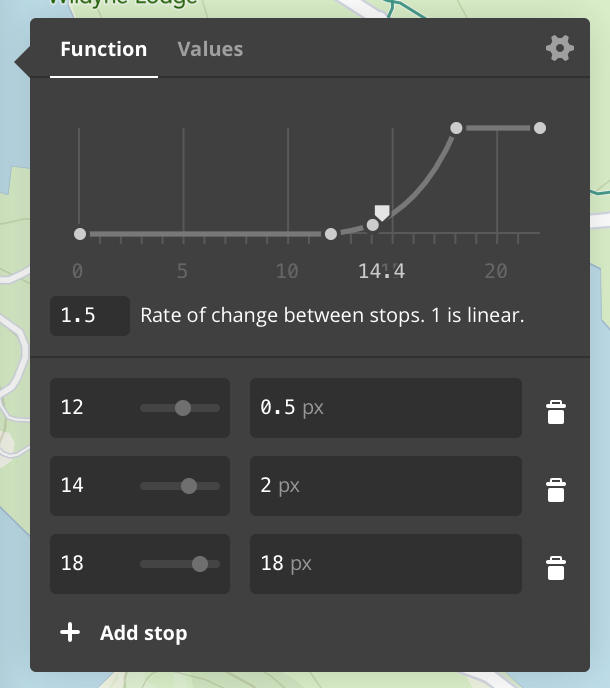Click the Add stop button
This screenshot has height=688, width=610.
click(x=142, y=632)
